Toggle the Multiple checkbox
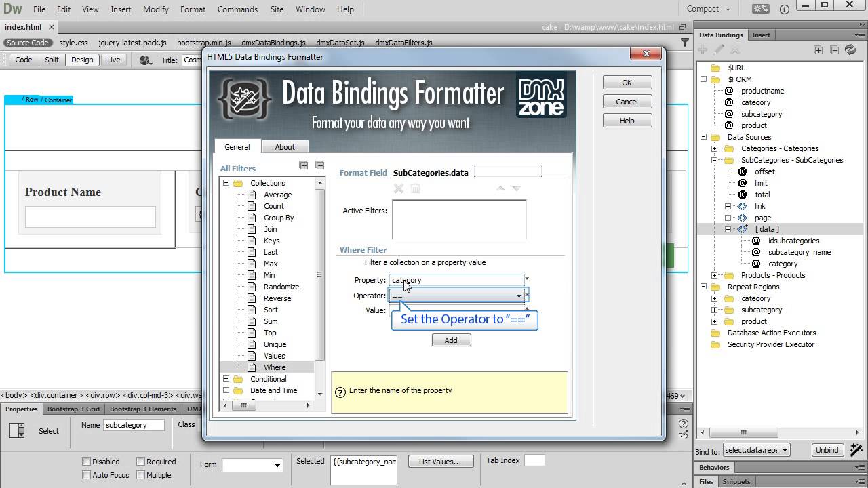This screenshot has height=488, width=868. point(140,475)
